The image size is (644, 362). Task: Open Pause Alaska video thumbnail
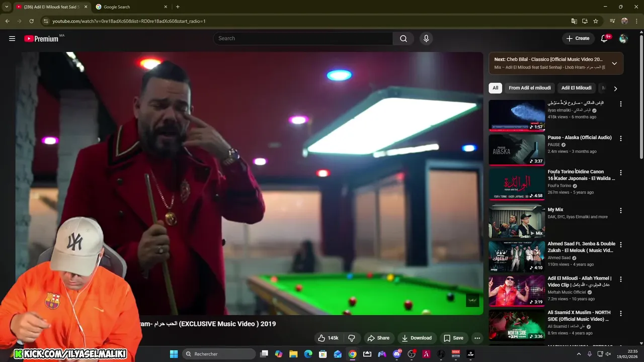[517, 150]
